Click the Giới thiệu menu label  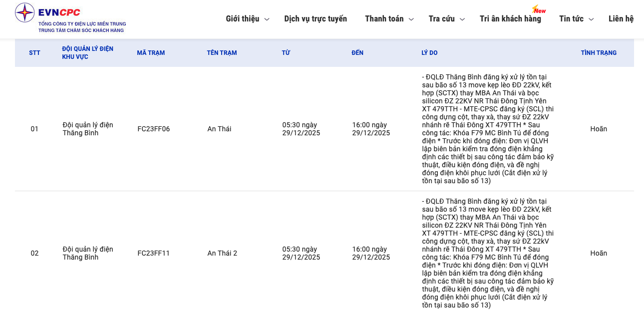[242, 19]
